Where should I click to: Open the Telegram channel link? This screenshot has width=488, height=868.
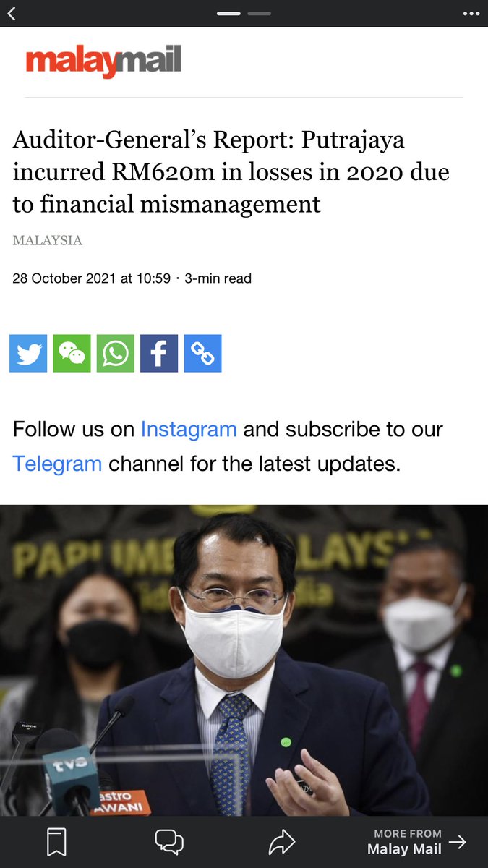pos(57,464)
